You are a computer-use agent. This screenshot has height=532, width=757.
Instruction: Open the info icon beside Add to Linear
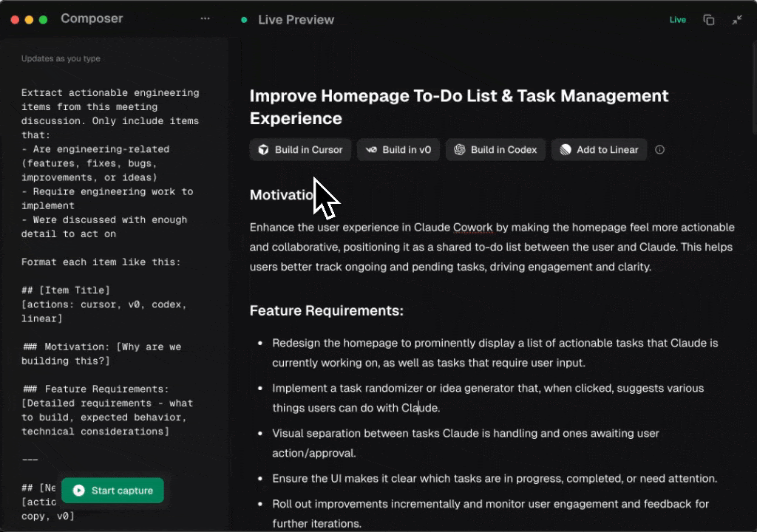(659, 150)
